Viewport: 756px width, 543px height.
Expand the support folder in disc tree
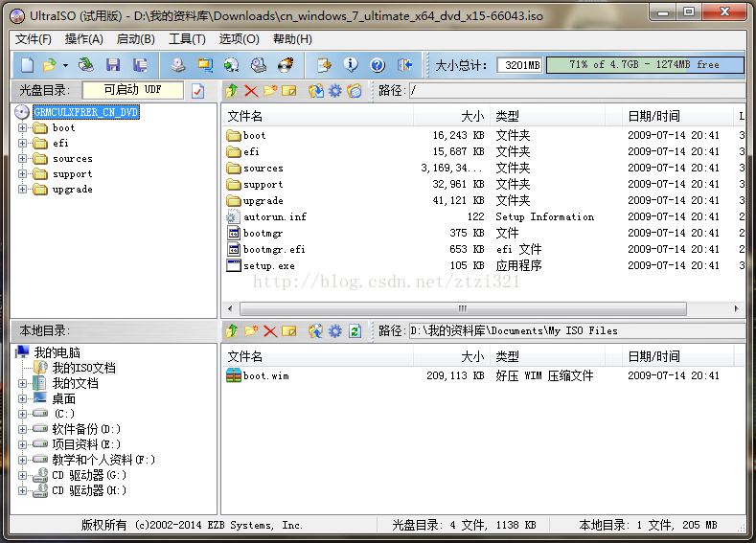(x=22, y=174)
